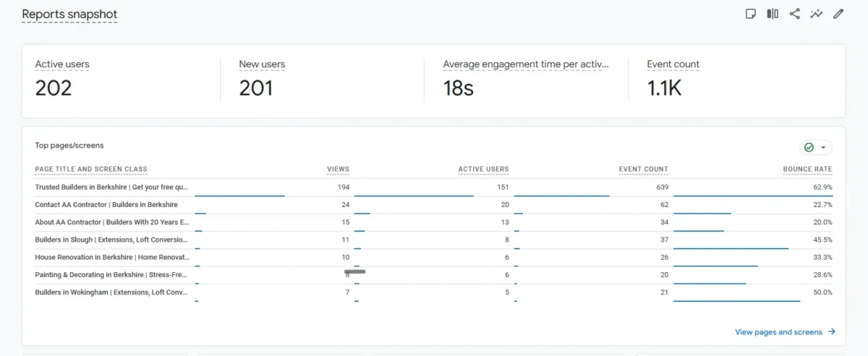Screen dimensions: 868x356
Task: Open the annotations note icon
Action: [751, 14]
